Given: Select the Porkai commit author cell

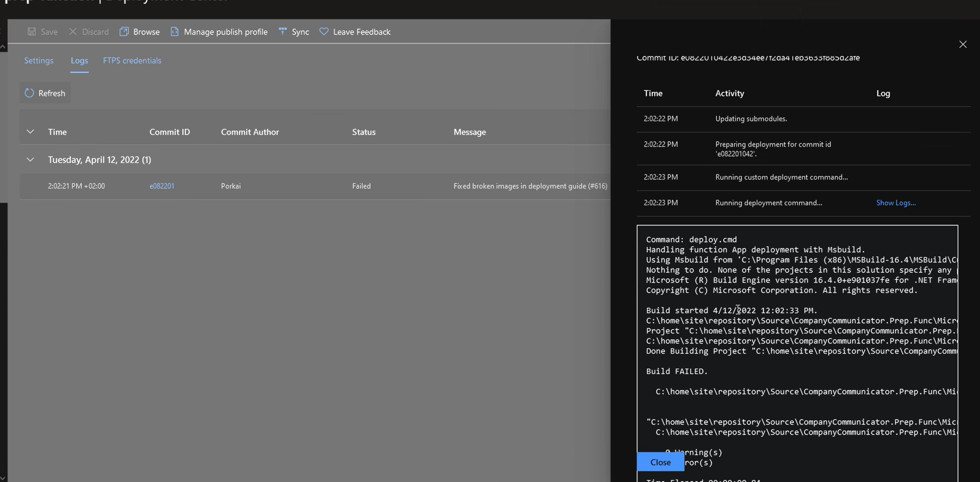Looking at the screenshot, I should (x=231, y=186).
